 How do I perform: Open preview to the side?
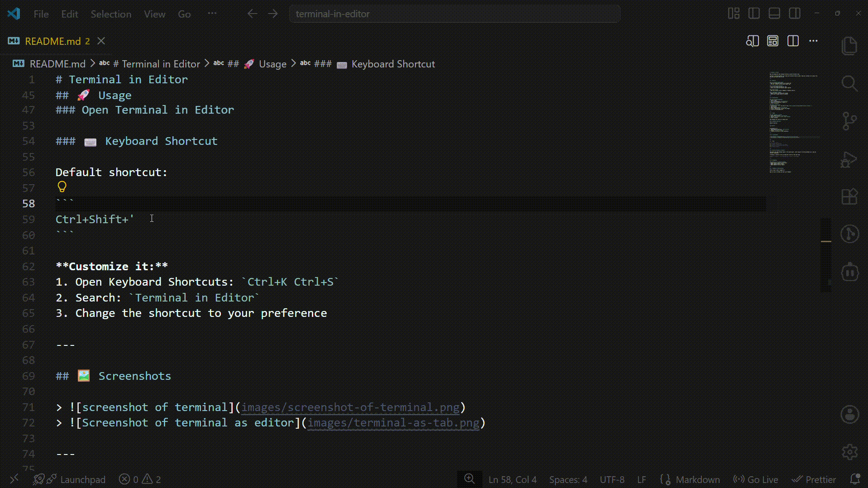(x=752, y=41)
